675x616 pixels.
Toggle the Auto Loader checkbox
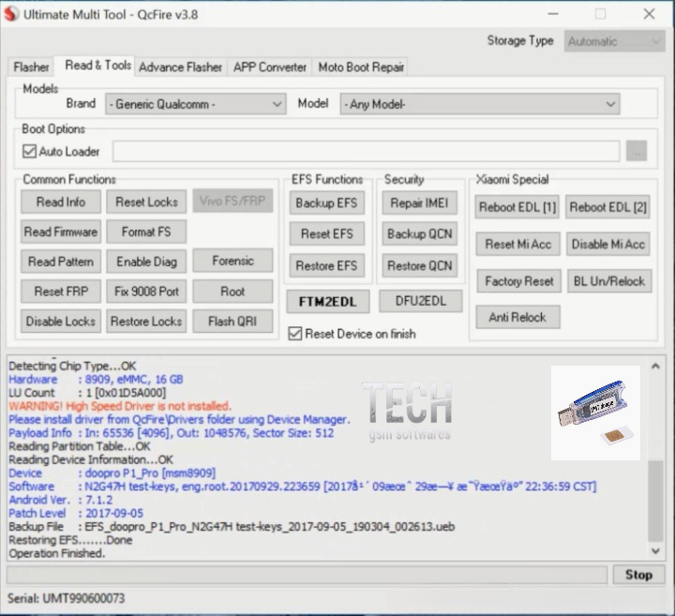pos(29,151)
